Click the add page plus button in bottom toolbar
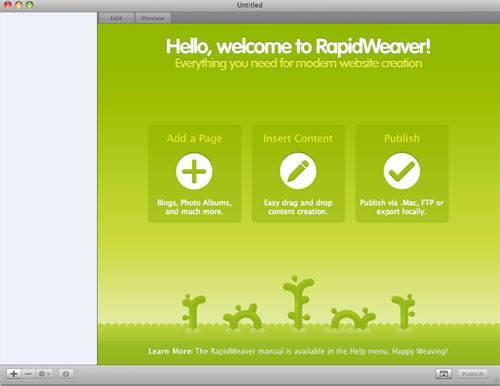 pyautogui.click(x=14, y=374)
